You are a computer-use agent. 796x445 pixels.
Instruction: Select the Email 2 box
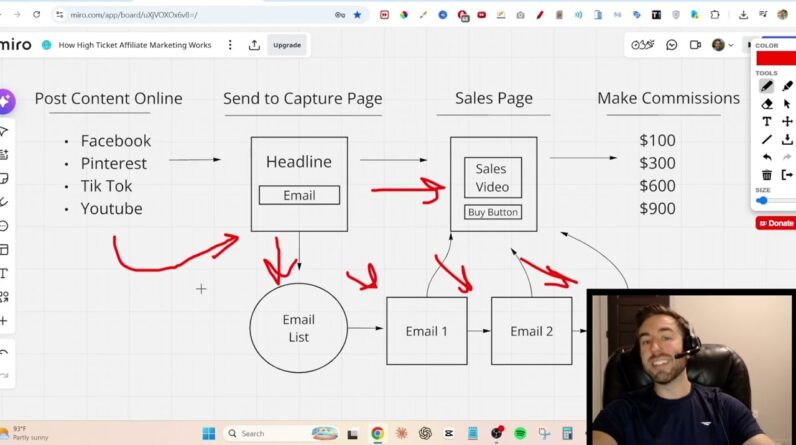point(532,331)
